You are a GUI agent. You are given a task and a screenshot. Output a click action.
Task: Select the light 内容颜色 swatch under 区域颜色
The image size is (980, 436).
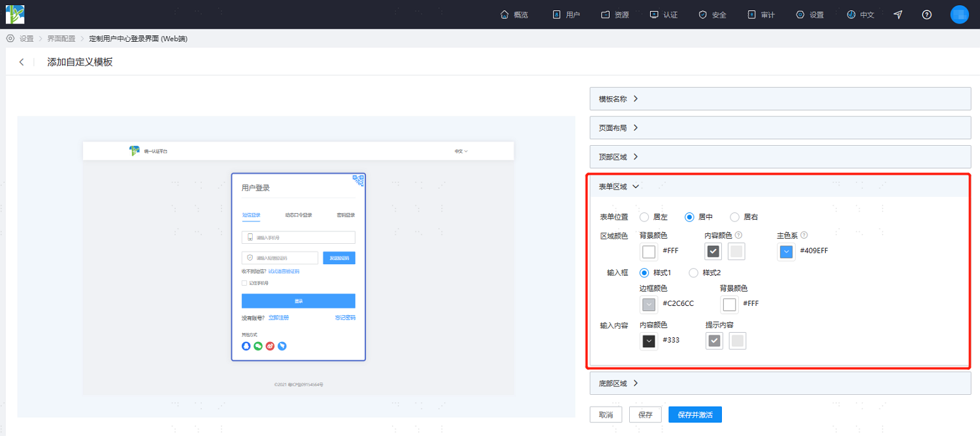pyautogui.click(x=736, y=252)
